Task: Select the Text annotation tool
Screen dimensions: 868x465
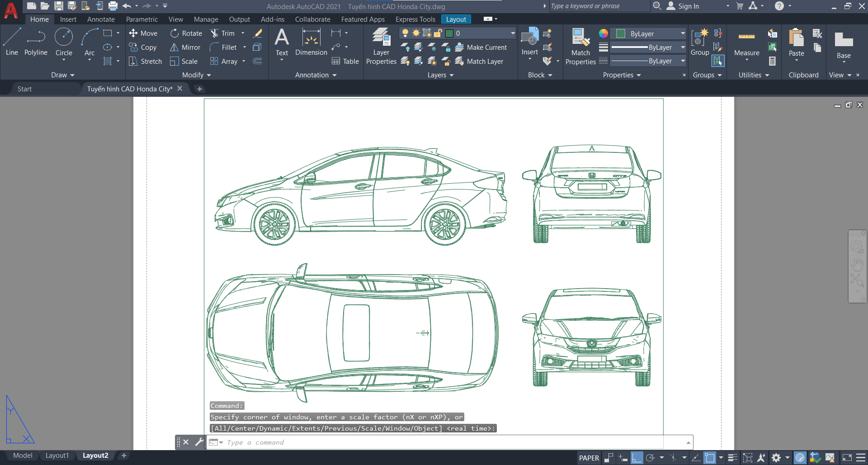Action: click(x=282, y=42)
